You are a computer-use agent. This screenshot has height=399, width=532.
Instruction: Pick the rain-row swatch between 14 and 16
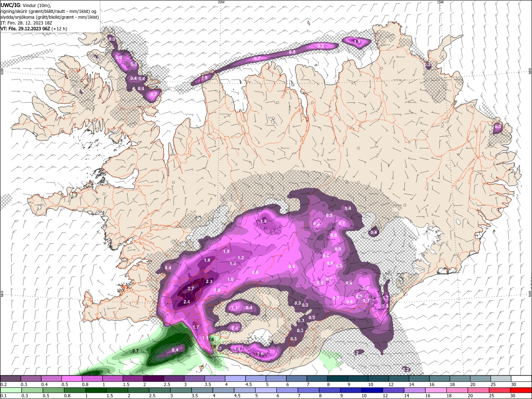coord(414,390)
